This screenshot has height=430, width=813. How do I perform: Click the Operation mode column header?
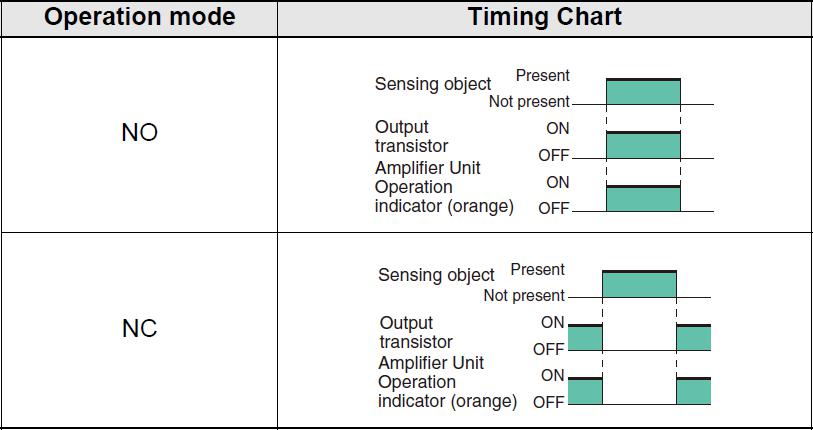click(139, 17)
